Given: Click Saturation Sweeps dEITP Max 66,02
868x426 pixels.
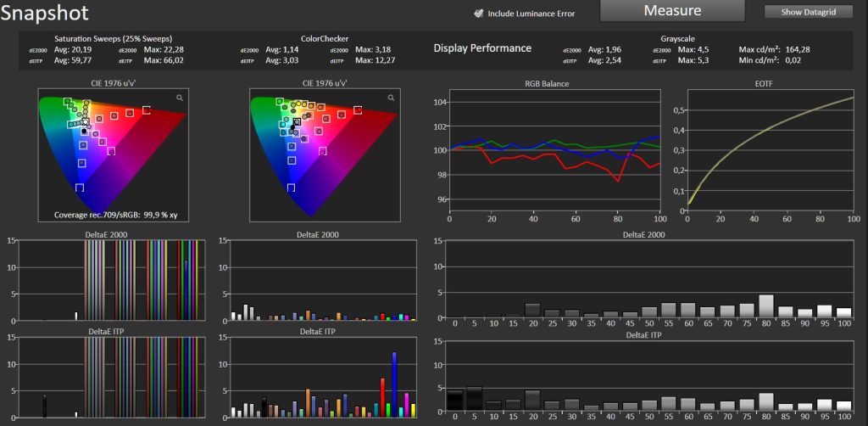Looking at the screenshot, I should pyautogui.click(x=172, y=60).
